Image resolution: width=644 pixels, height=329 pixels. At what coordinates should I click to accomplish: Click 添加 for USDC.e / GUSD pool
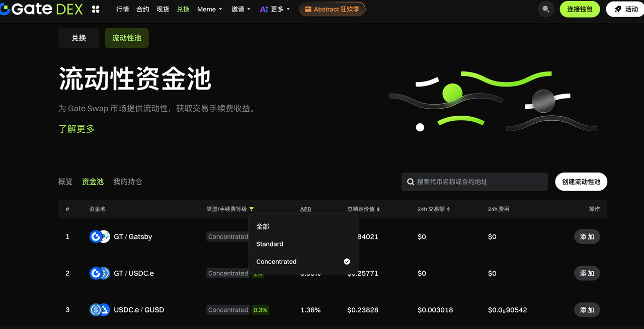tap(587, 310)
